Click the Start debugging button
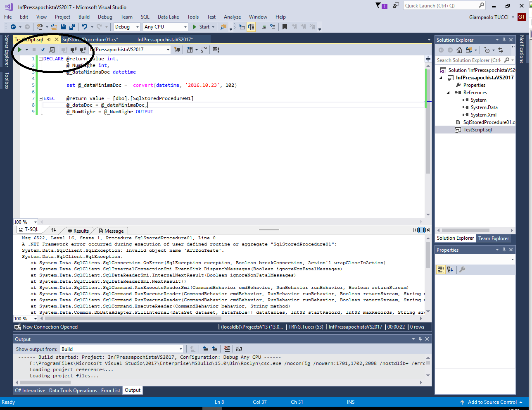Viewport: 532px width, 410px height. pyautogui.click(x=204, y=27)
